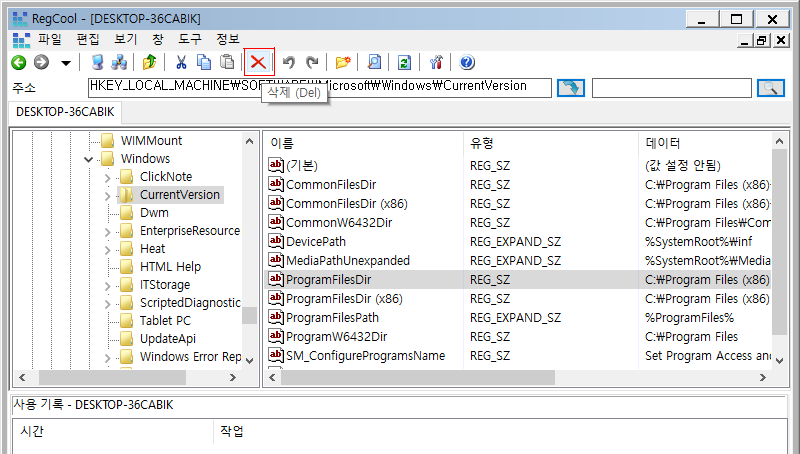This screenshot has height=454, width=800.
Task: Open the 정보 menu
Action: click(x=228, y=39)
